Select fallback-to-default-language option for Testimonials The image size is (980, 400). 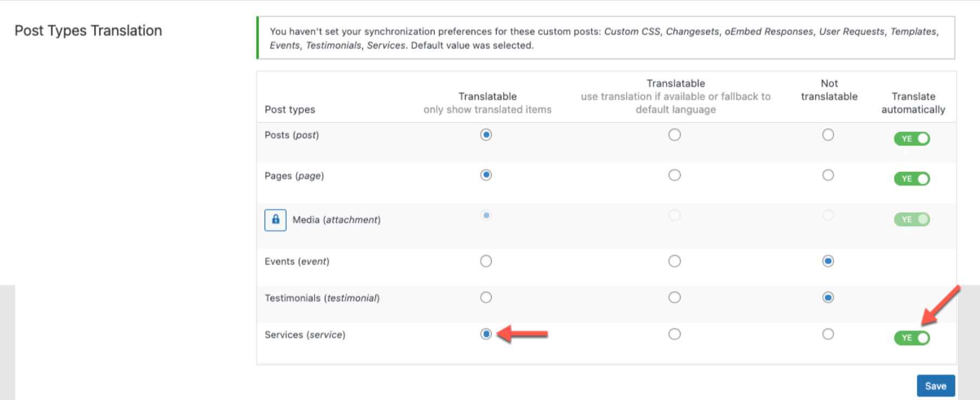[x=674, y=297]
